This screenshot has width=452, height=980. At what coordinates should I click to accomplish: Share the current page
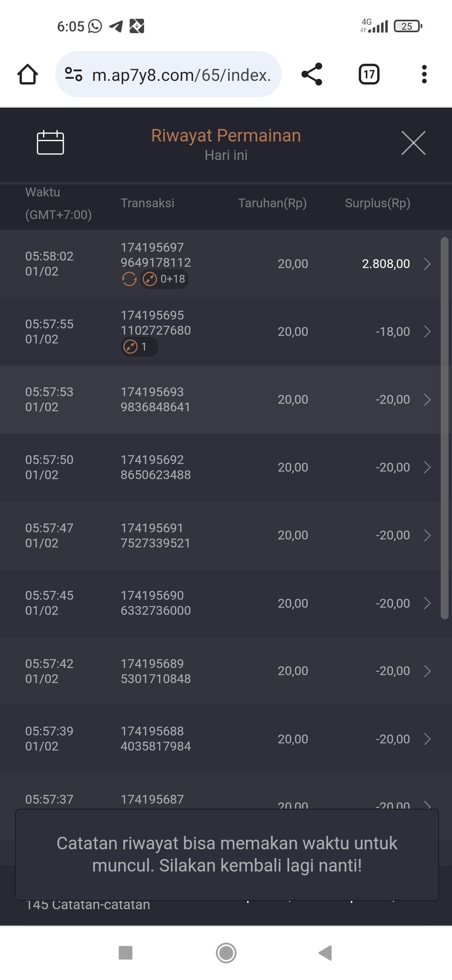(312, 75)
